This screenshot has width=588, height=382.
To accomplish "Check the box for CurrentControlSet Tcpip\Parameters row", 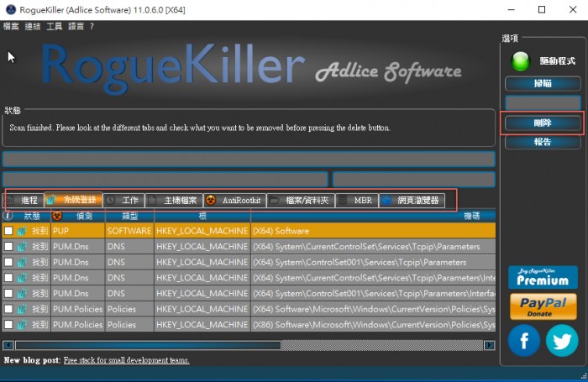I will (8, 247).
